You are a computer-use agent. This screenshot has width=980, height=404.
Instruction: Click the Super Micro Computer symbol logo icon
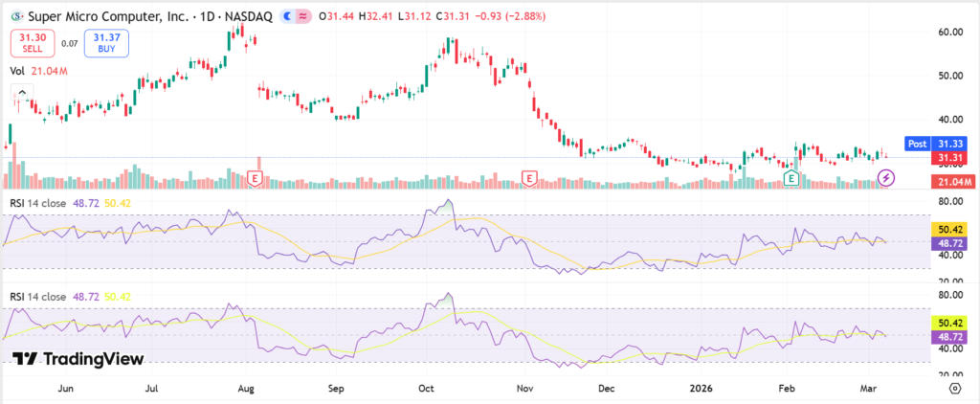click(18, 17)
